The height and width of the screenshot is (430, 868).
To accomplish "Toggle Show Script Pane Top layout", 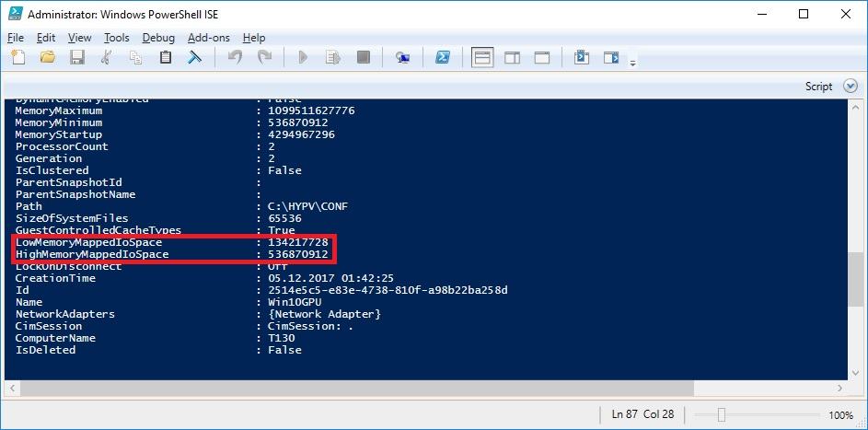I will [x=482, y=57].
